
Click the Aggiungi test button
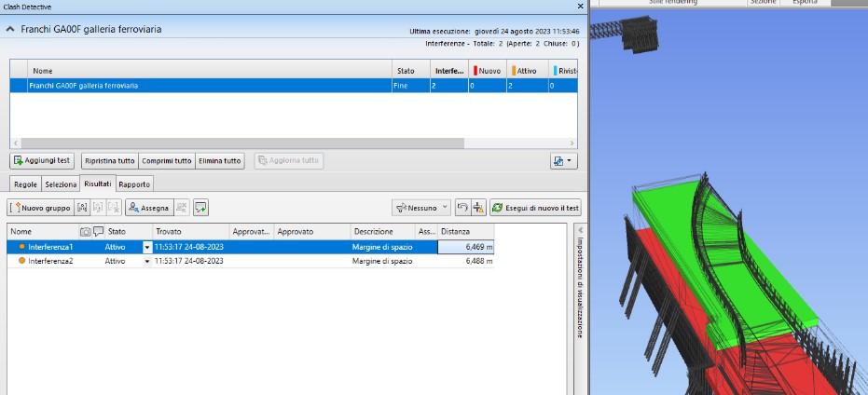click(x=42, y=160)
